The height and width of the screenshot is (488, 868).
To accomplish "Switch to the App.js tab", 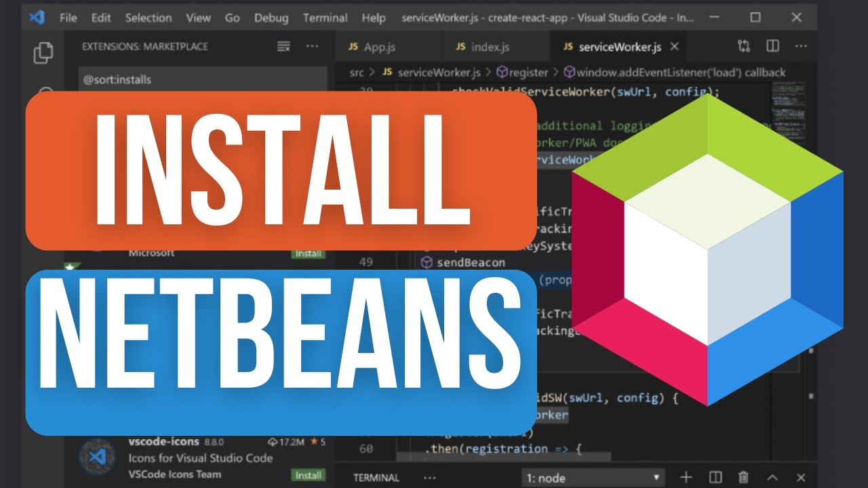I will 389,47.
